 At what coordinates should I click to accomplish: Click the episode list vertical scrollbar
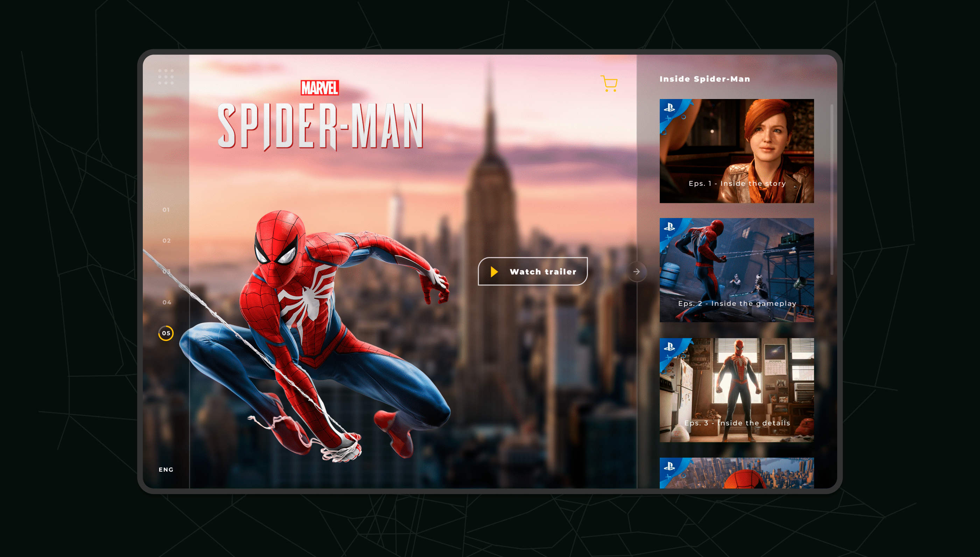coord(832,189)
